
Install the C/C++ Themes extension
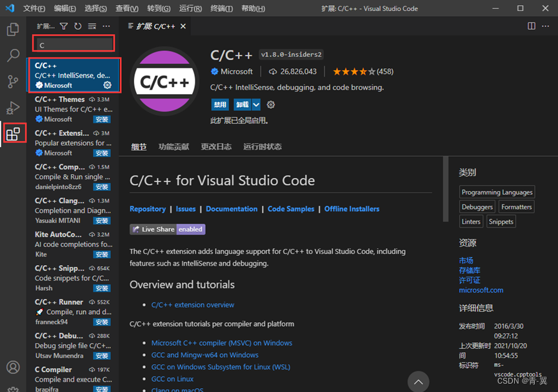(x=102, y=119)
